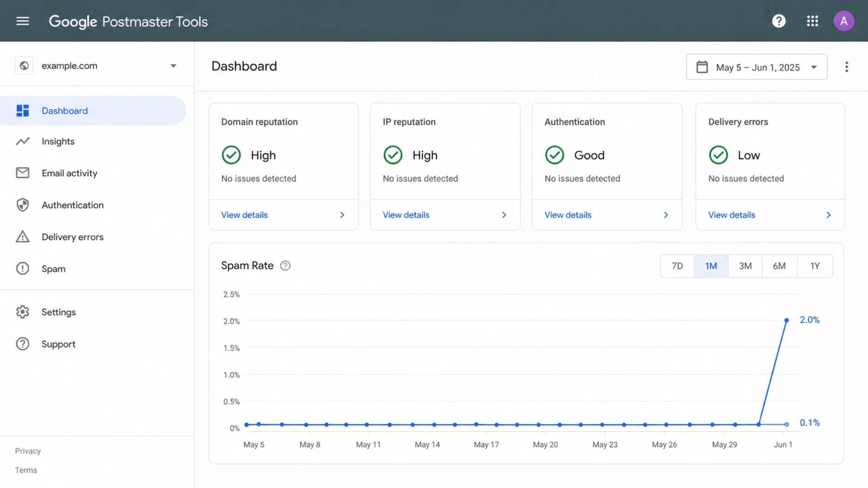
Task: Click the chevron on Delivery errors card
Action: 829,215
